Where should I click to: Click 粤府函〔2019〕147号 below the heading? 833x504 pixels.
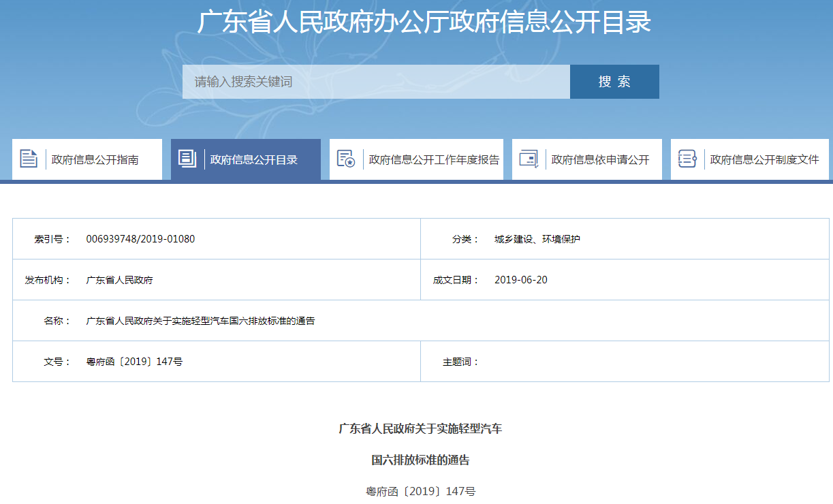[420, 491]
